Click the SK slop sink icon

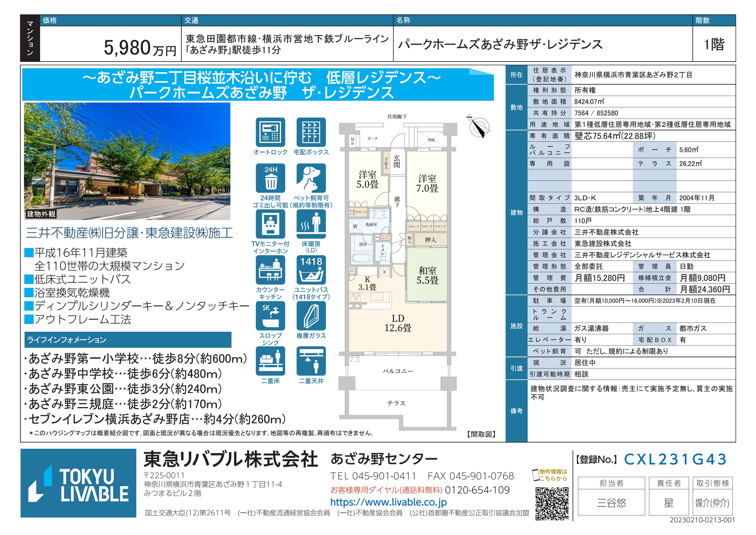270,316
